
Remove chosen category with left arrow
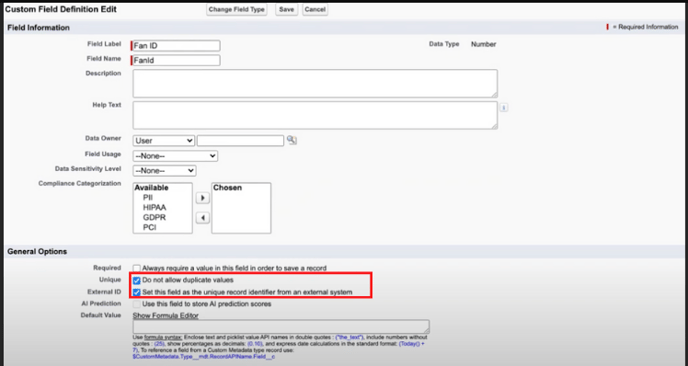tap(202, 218)
